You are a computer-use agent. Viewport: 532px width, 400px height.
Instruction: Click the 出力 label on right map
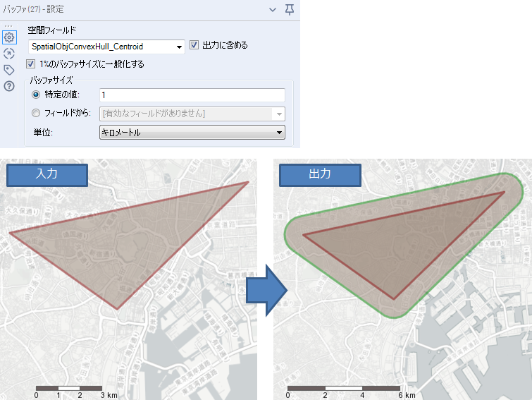320,175
